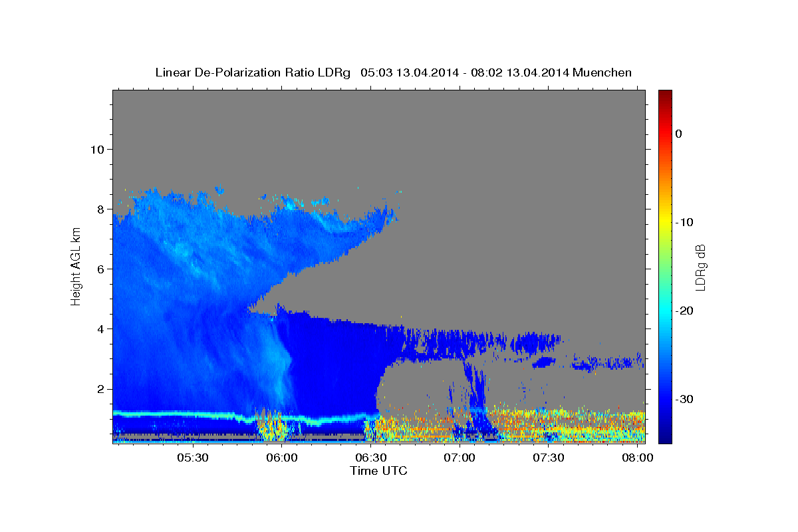
Task: Click the colorbar label '0'
Action: pyautogui.click(x=679, y=134)
